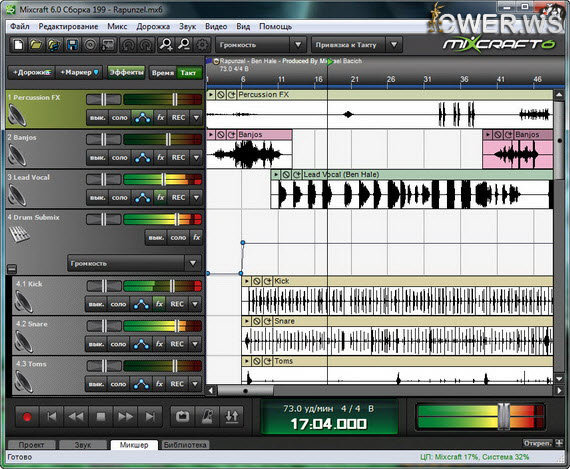
Task: Lock the Percussion FX clip
Action: point(221,95)
